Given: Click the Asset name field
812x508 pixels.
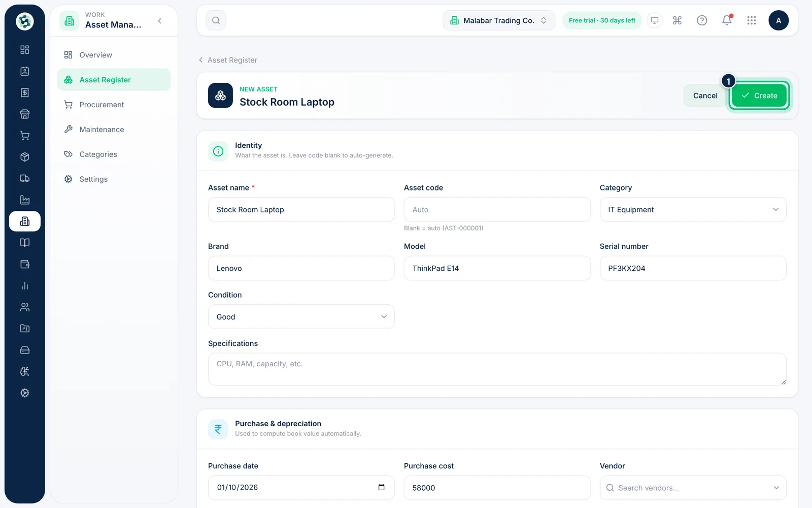Looking at the screenshot, I should pos(301,209).
